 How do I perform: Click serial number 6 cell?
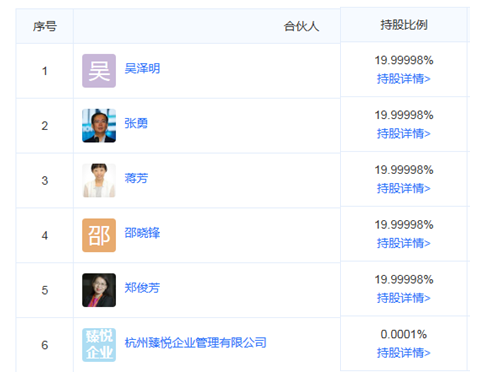point(45,345)
